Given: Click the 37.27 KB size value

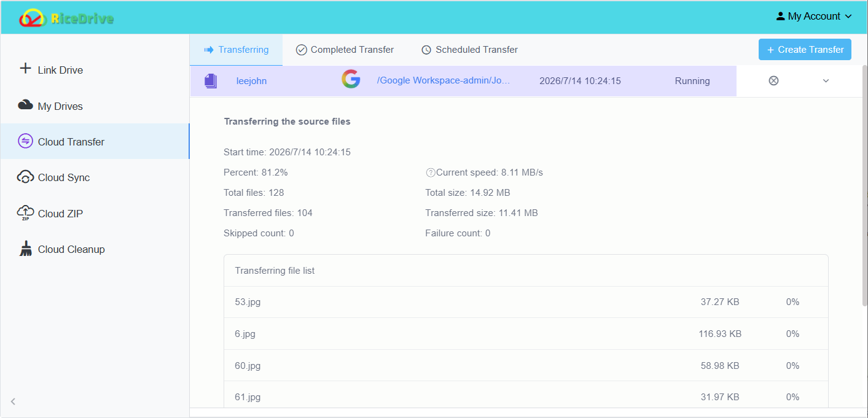Looking at the screenshot, I should tap(720, 302).
